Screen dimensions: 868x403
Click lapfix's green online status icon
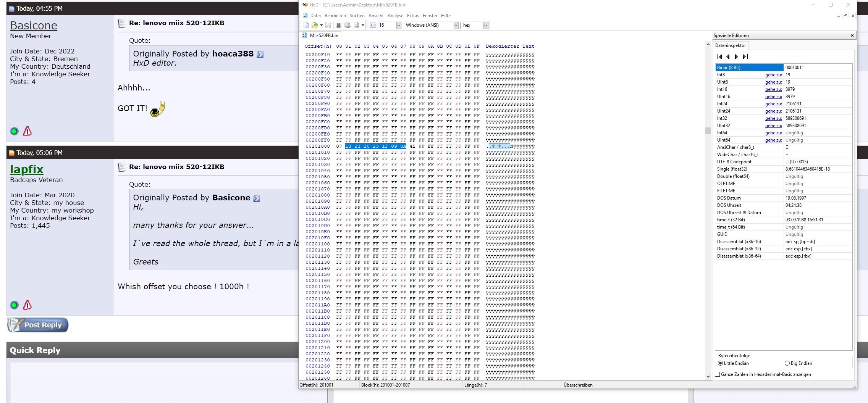pos(14,305)
